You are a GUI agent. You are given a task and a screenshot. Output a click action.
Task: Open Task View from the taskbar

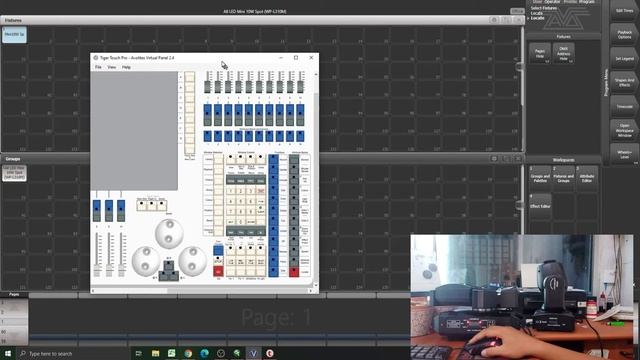138,353
